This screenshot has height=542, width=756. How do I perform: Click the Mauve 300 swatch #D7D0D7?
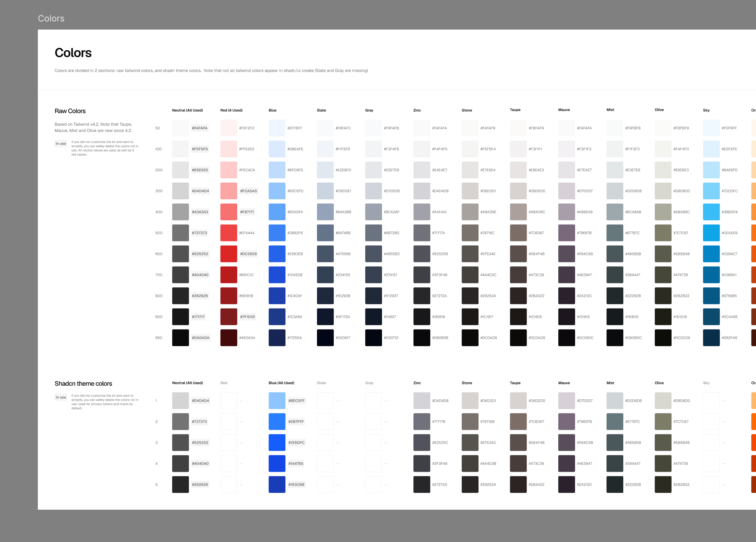click(566, 191)
